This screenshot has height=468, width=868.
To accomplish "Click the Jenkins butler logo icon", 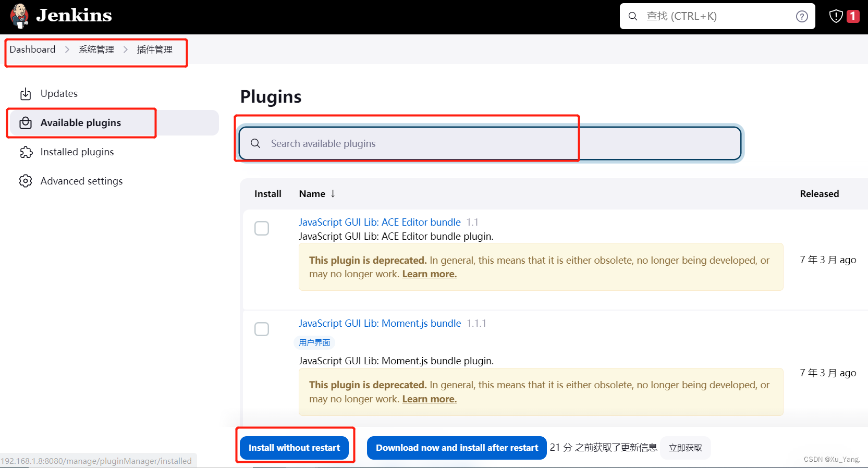I will [x=19, y=16].
